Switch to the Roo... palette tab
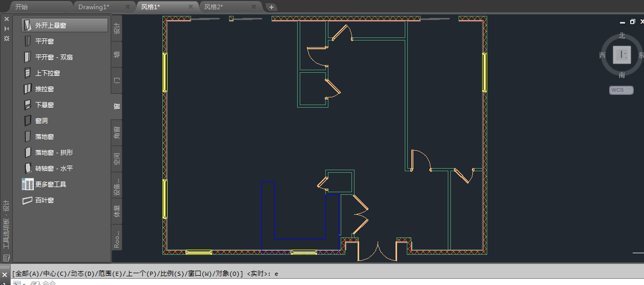The height and width of the screenshot is (285, 644). pyautogui.click(x=117, y=237)
